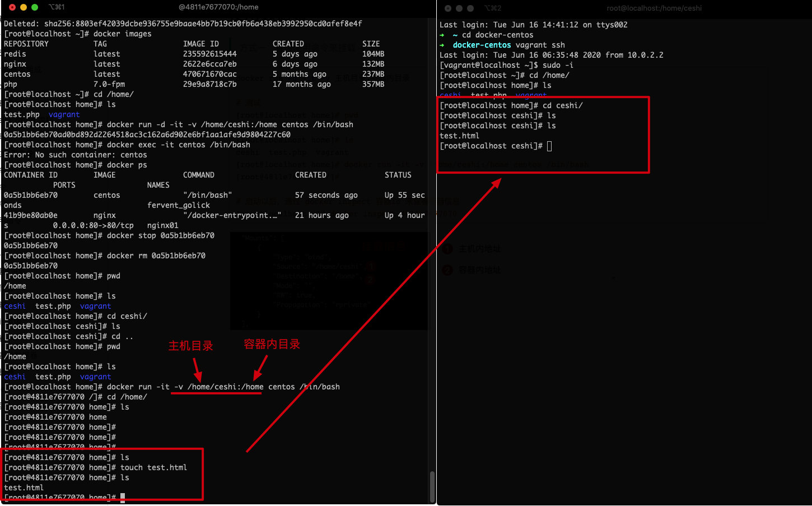The height and width of the screenshot is (506, 812).
Task: Click the 'docker stop 0a5b1bb6eb70' command line
Action: click(161, 235)
